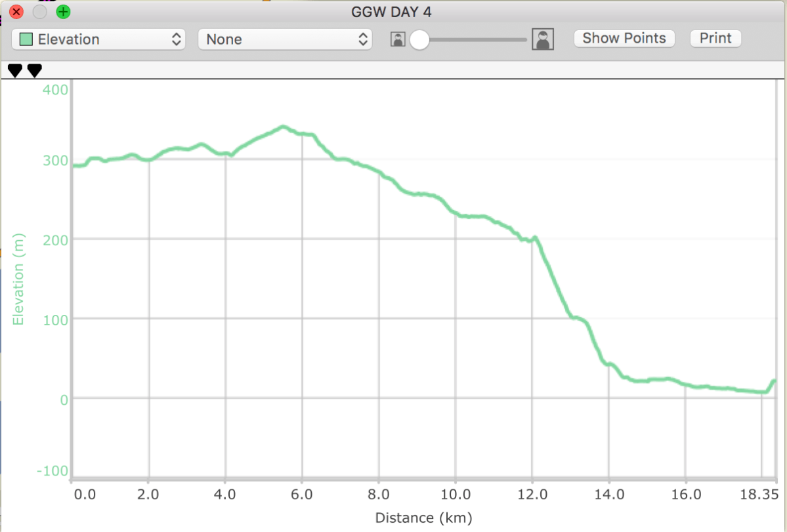This screenshot has width=787, height=532.
Task: Click the middle of the zoom slider track
Action: [x=471, y=40]
